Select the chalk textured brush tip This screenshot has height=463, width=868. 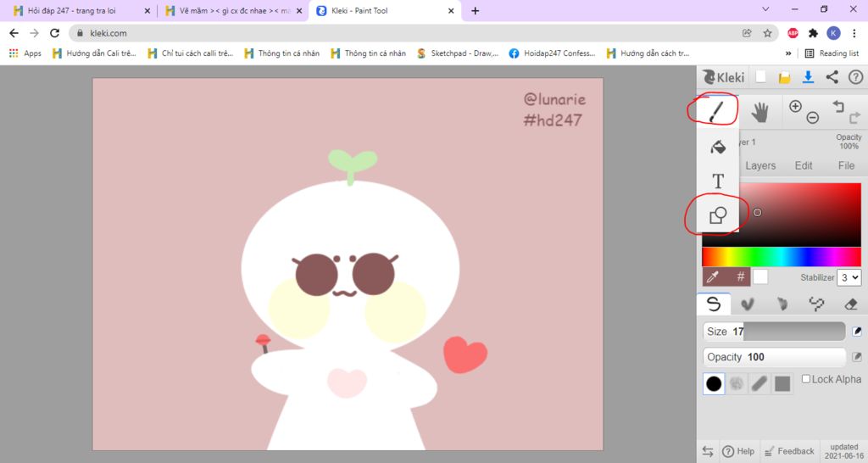coord(737,383)
